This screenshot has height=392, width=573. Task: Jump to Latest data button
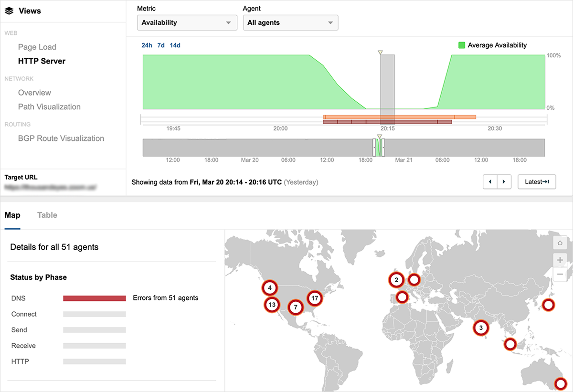pos(537,182)
